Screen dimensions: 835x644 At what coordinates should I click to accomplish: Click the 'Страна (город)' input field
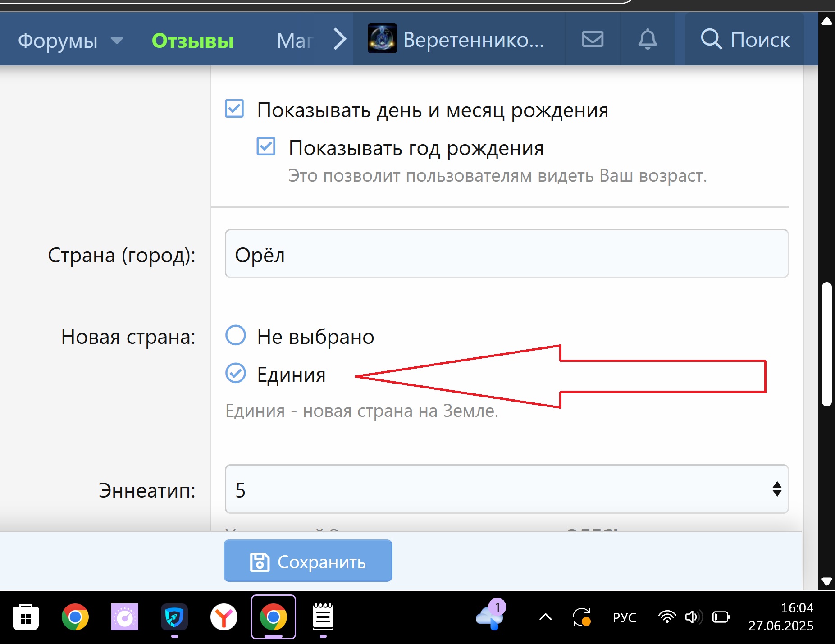pos(506,254)
